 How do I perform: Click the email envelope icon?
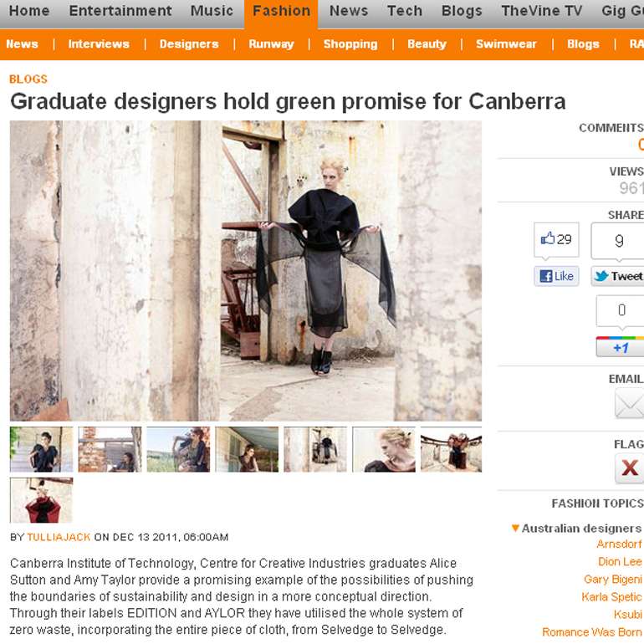(x=629, y=403)
